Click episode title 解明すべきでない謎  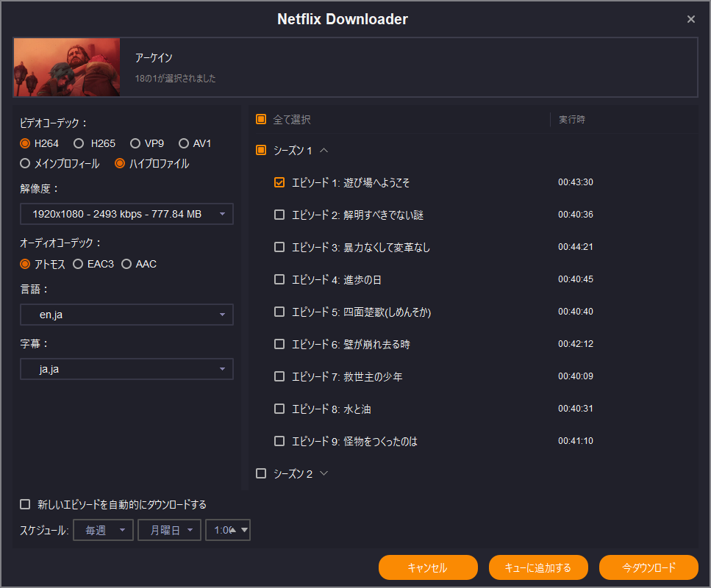[x=384, y=215]
